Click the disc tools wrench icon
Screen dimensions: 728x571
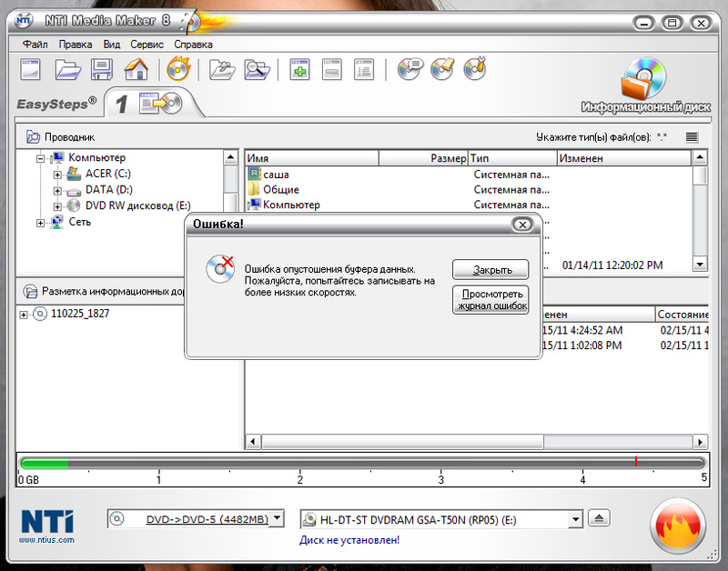click(475, 69)
